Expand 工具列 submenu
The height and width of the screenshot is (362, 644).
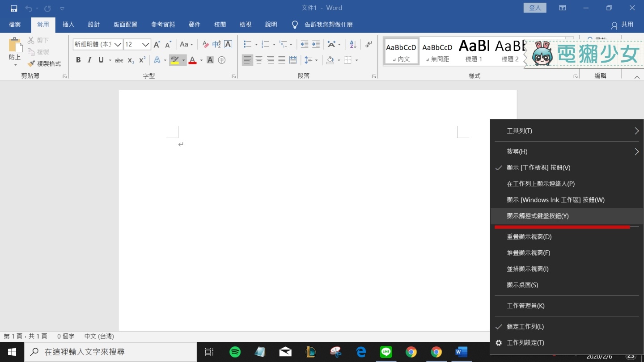pos(566,131)
